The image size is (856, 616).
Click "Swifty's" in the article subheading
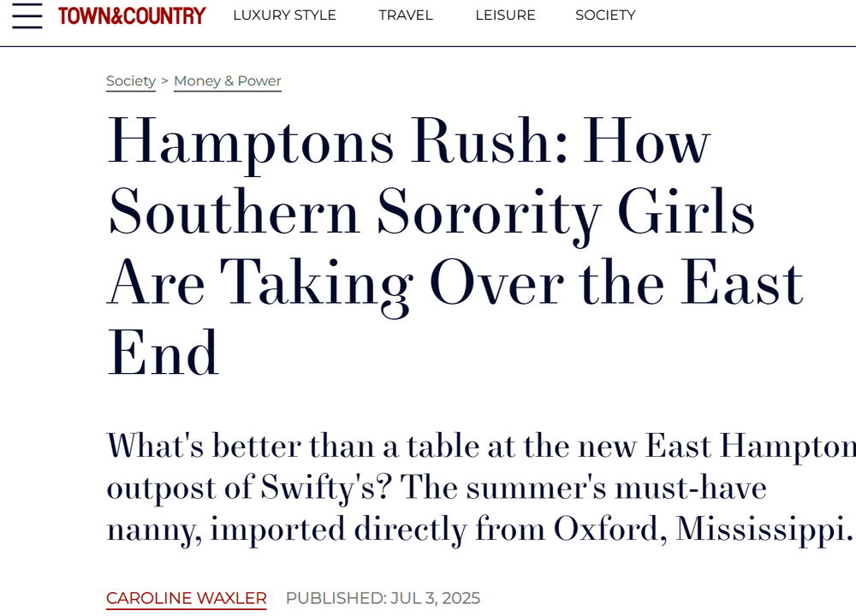(320, 488)
